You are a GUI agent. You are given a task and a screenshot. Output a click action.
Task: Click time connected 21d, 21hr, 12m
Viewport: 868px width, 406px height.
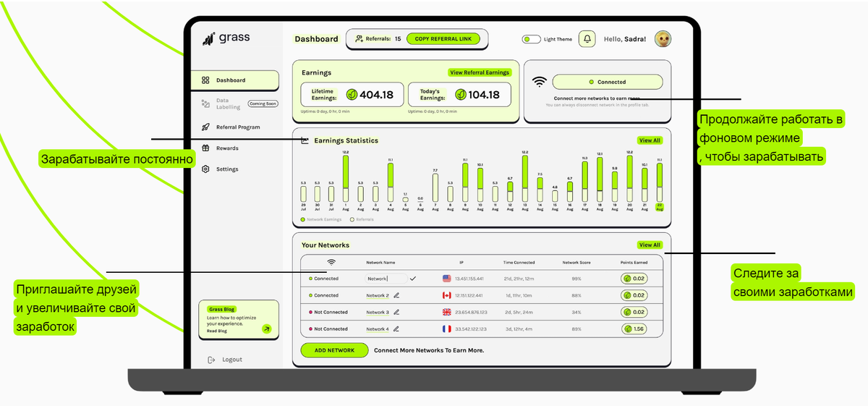pos(519,279)
